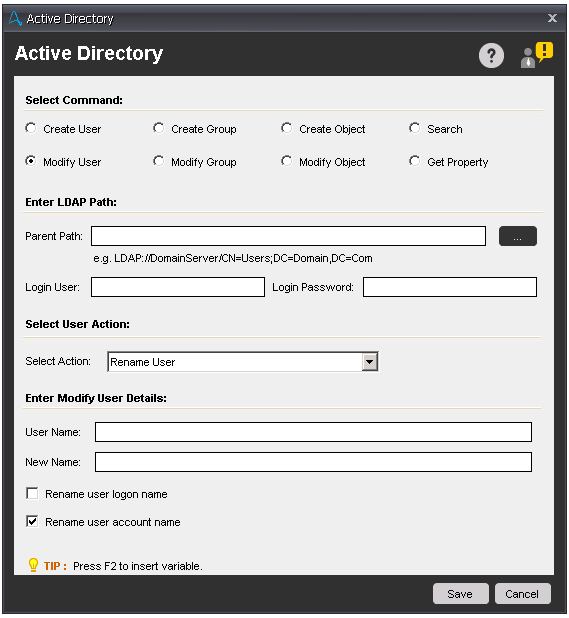Click the Login Password field

450,287
